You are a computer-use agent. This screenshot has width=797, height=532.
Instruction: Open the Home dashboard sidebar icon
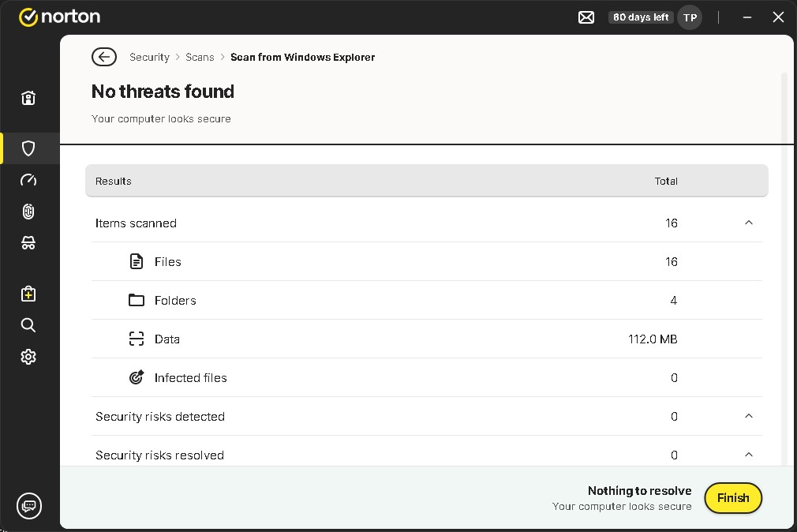[28, 98]
